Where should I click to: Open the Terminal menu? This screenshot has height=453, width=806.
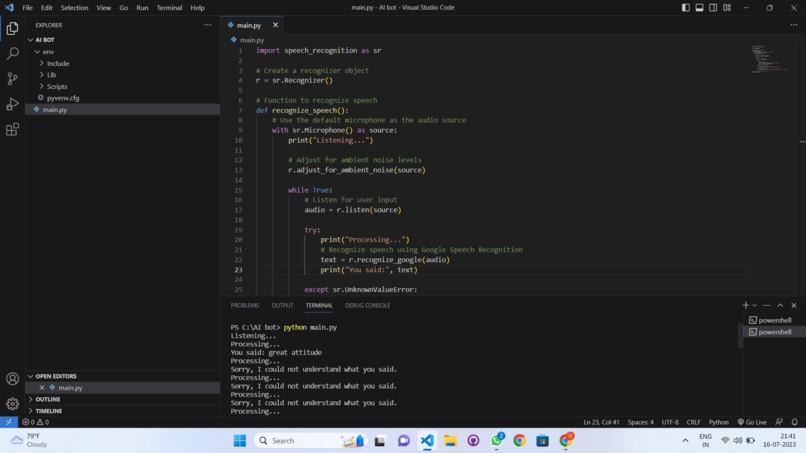click(169, 8)
